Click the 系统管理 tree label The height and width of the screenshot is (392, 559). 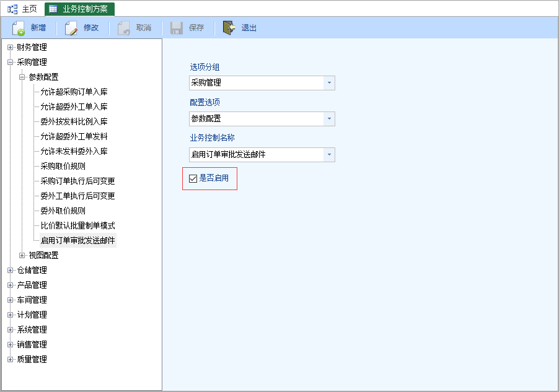pyautogui.click(x=32, y=329)
